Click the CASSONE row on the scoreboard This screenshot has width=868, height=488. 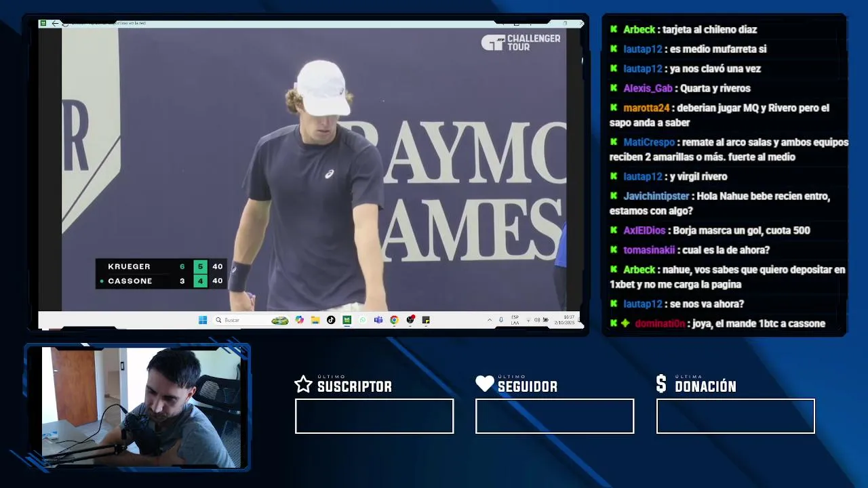click(x=160, y=281)
